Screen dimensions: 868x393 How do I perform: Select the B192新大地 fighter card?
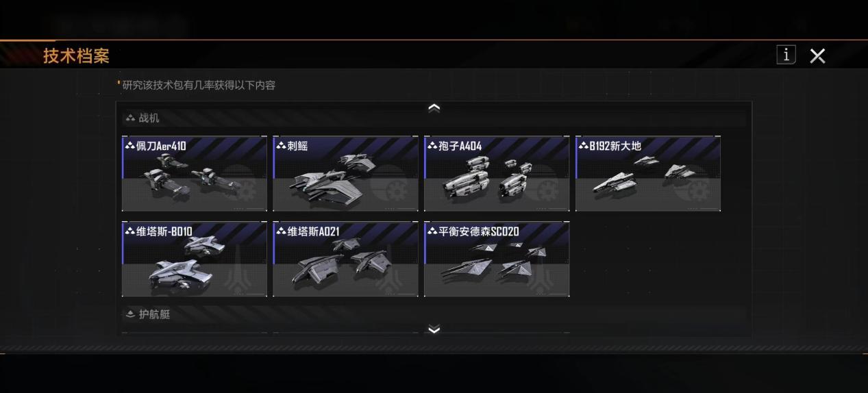(648, 173)
